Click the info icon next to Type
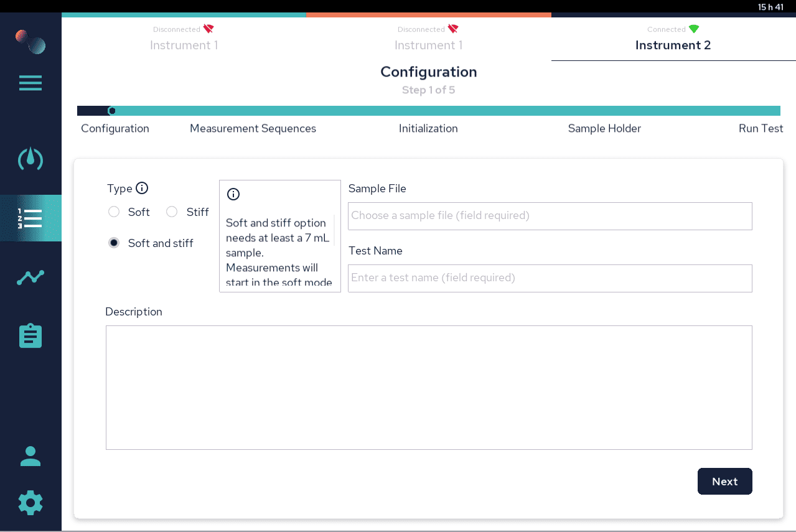 [142, 188]
